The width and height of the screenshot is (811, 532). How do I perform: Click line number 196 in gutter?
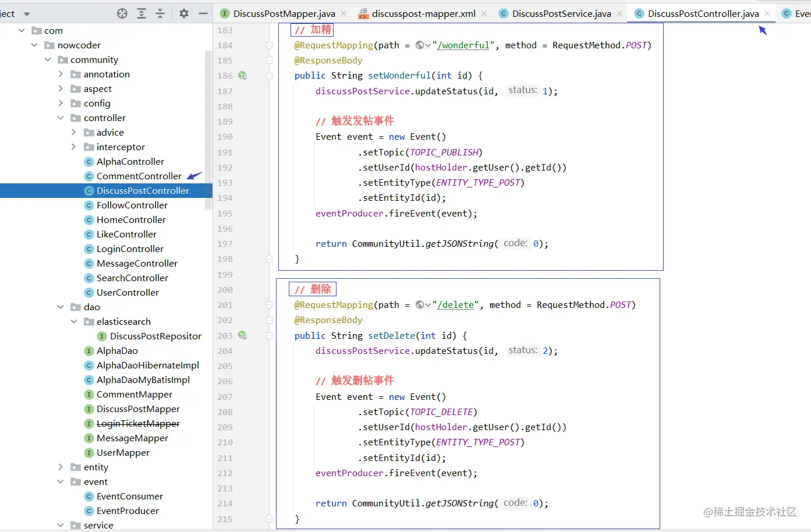click(225, 229)
